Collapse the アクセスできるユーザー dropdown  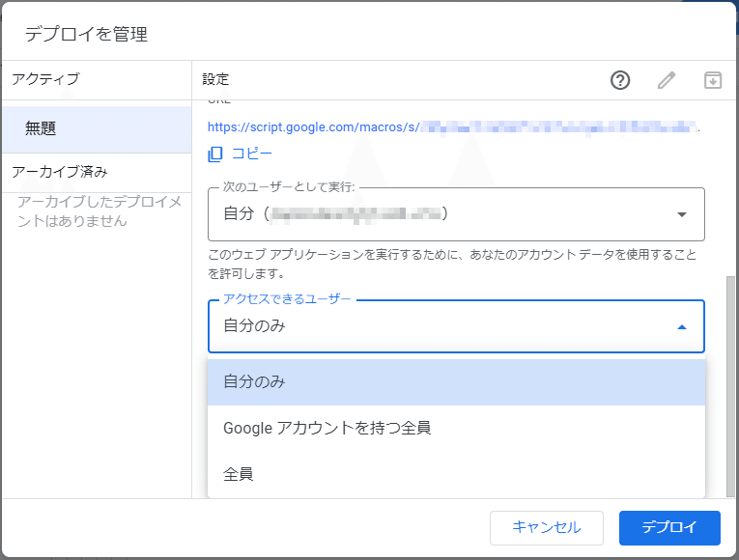point(456,326)
